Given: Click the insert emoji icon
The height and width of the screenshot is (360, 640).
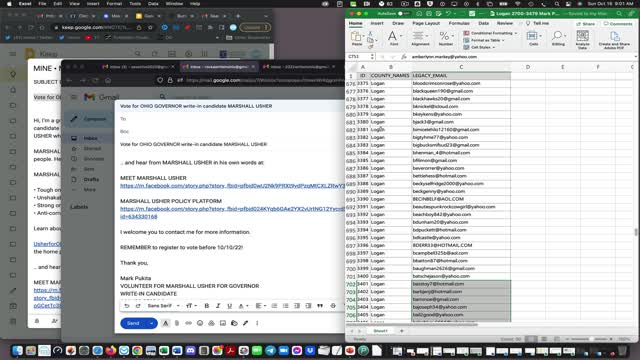Looking at the screenshot, I should pyautogui.click(x=200, y=323).
